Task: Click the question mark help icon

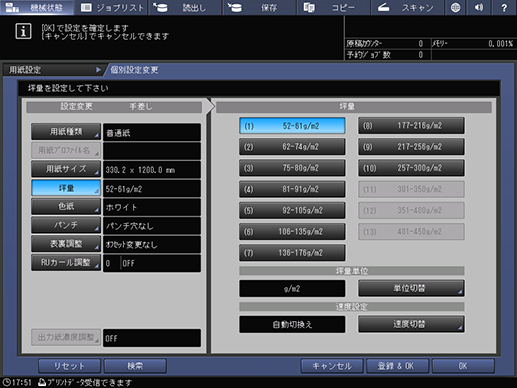Action: [x=504, y=7]
